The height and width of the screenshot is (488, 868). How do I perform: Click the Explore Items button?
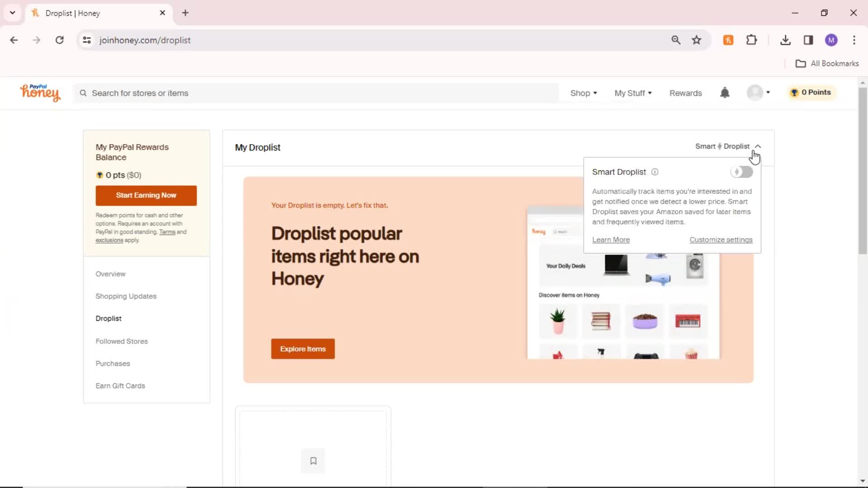coord(303,348)
